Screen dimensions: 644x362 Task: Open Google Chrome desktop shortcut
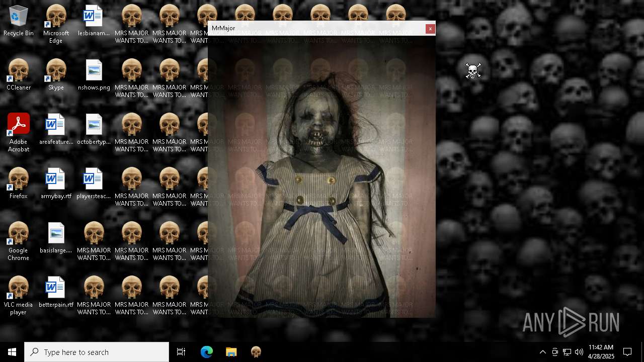(x=19, y=241)
